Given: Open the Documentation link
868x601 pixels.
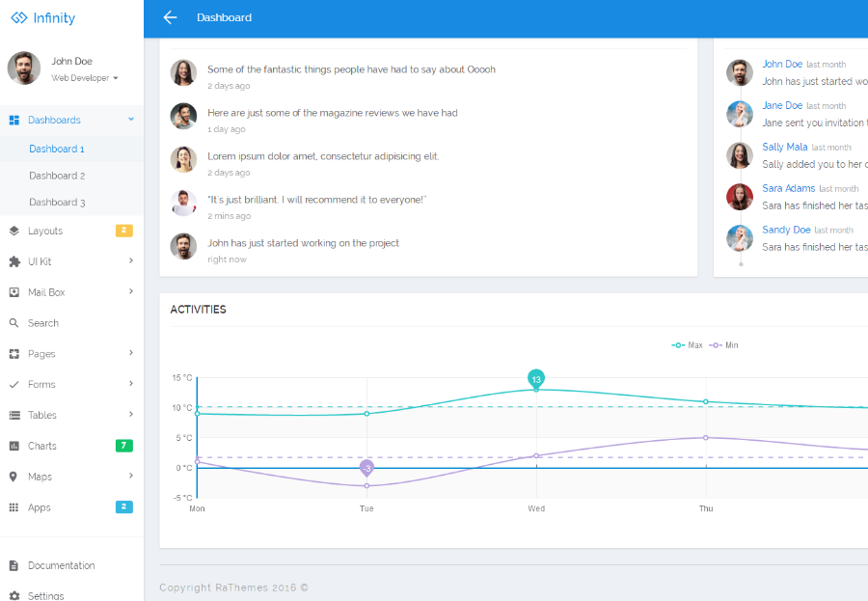Looking at the screenshot, I should pyautogui.click(x=62, y=565).
